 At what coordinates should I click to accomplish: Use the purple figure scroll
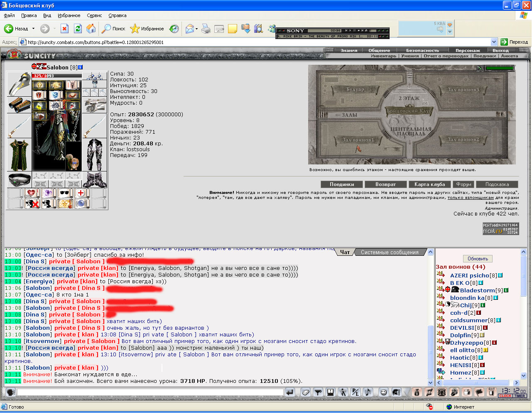[x=48, y=193]
